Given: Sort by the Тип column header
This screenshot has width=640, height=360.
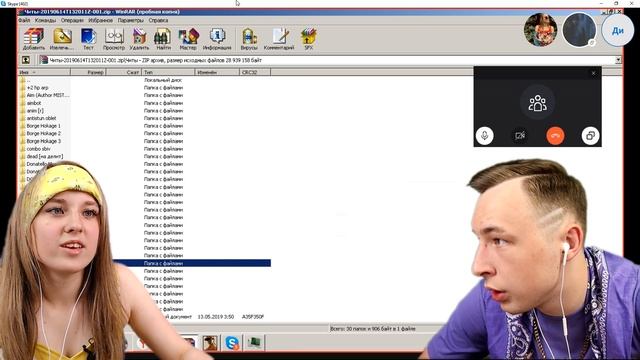Looking at the screenshot, I should point(168,72).
